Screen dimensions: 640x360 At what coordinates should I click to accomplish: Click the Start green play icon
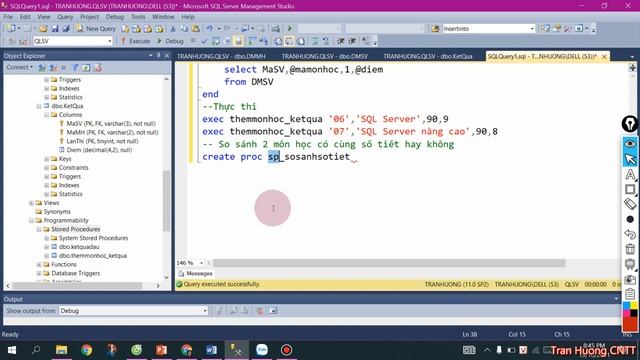(290, 29)
